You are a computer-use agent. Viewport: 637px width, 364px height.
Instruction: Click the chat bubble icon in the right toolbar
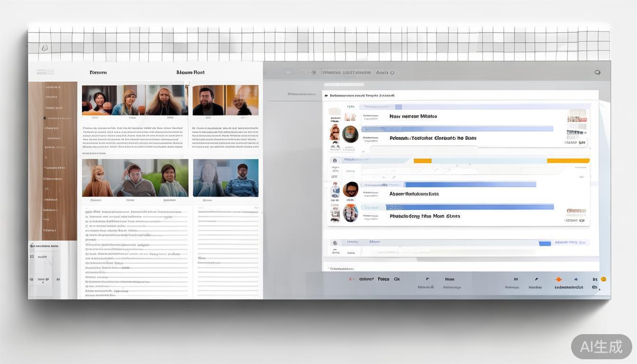coord(597,73)
